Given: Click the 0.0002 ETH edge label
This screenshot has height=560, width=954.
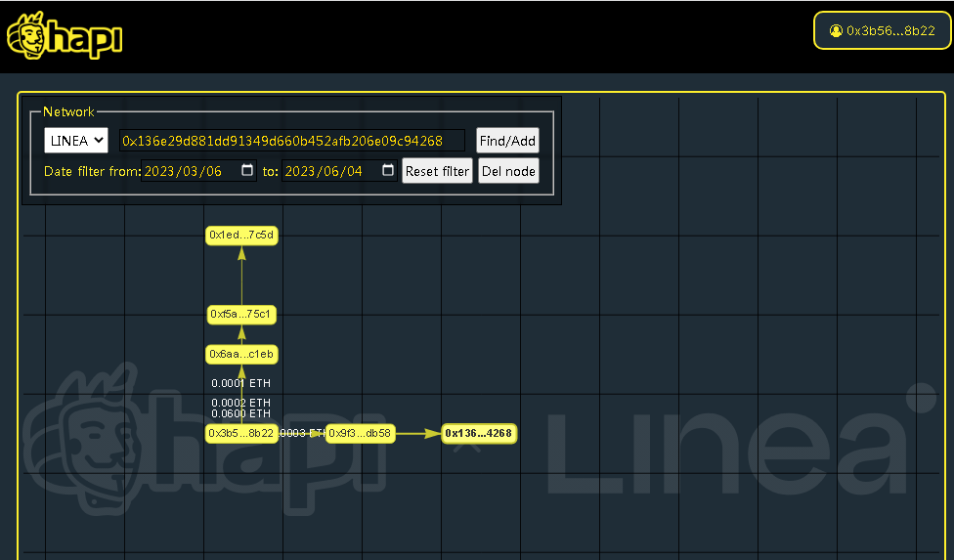Looking at the screenshot, I should [x=240, y=403].
